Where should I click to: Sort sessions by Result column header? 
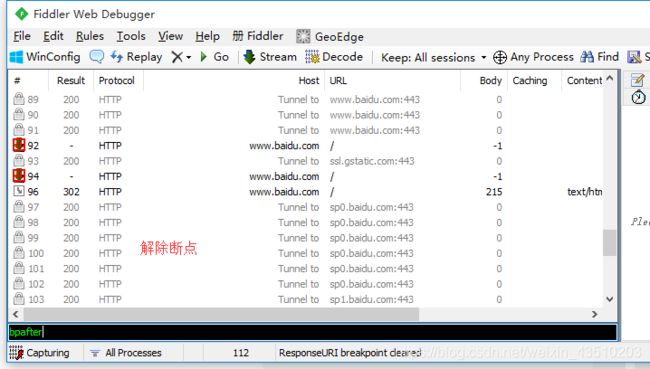71,80
